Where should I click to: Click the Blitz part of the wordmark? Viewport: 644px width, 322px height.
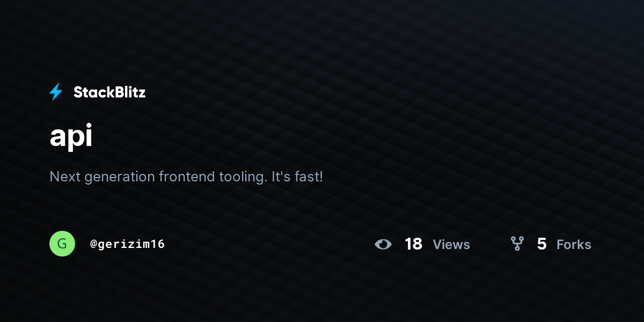tap(128, 92)
